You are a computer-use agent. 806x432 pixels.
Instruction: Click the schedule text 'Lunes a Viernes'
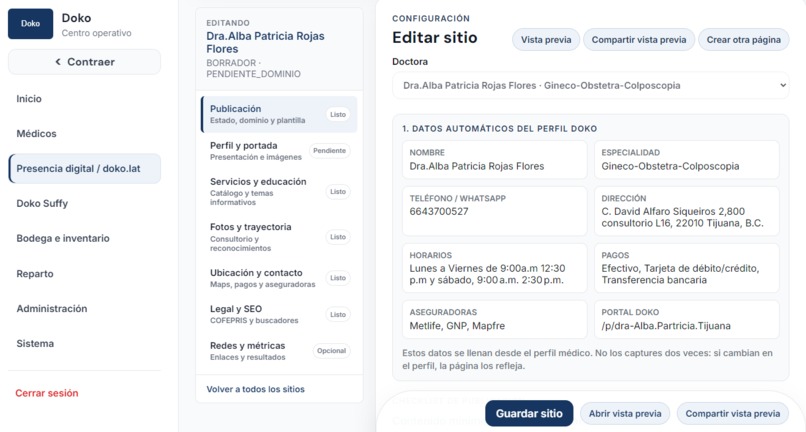click(446, 268)
